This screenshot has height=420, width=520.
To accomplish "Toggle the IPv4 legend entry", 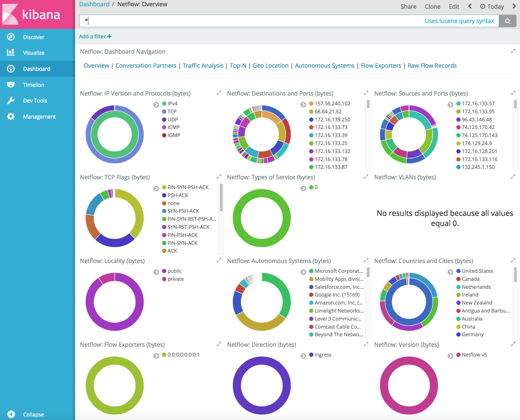I will point(172,104).
